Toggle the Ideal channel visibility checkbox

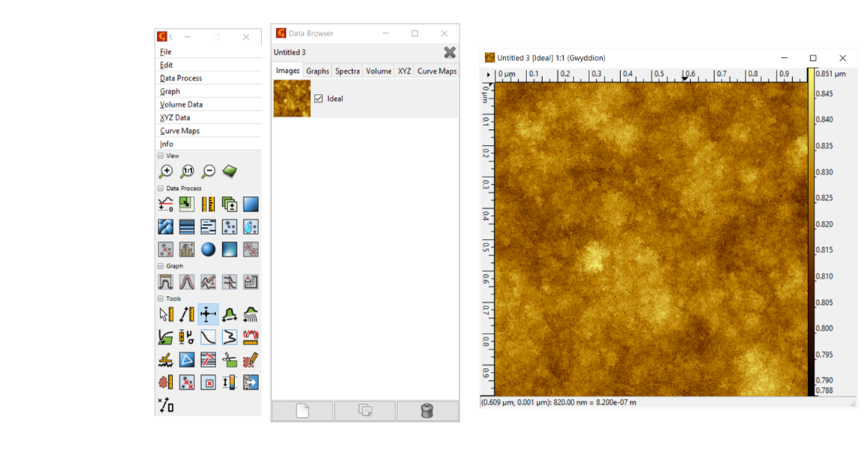(x=318, y=98)
